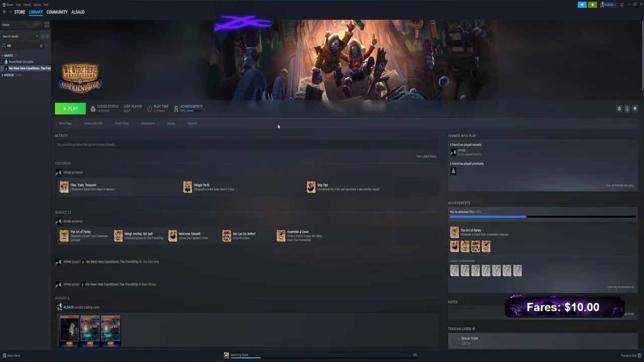Open game settings gear icon
Image resolution: width=644 pixels, height=362 pixels.
619,109
